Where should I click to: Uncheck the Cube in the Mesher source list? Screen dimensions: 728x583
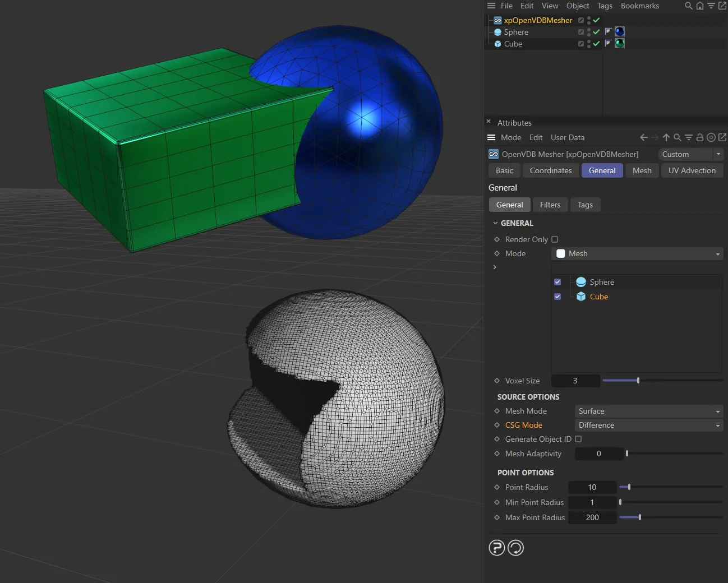pos(557,297)
